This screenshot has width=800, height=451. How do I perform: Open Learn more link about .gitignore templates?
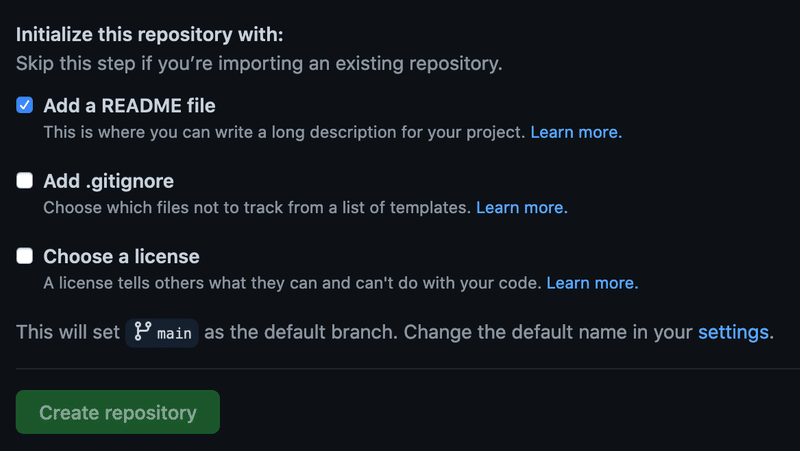pos(521,208)
